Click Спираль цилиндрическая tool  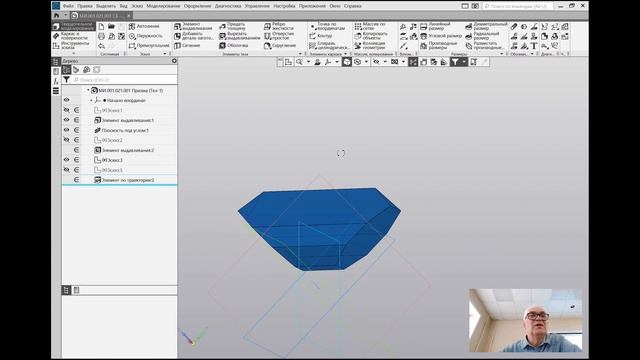coord(329,46)
